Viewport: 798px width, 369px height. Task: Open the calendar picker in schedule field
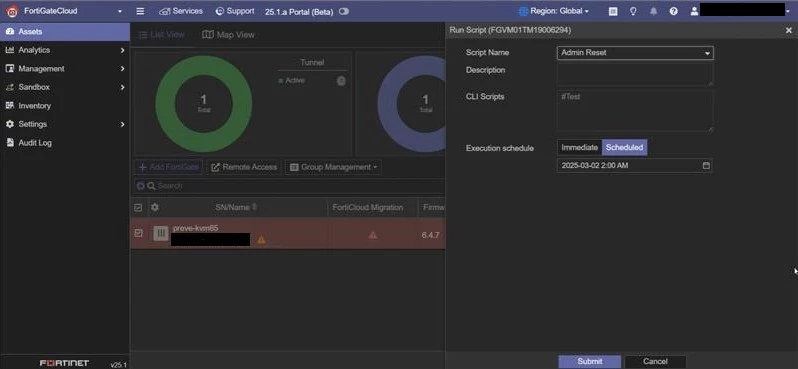[x=706, y=165]
